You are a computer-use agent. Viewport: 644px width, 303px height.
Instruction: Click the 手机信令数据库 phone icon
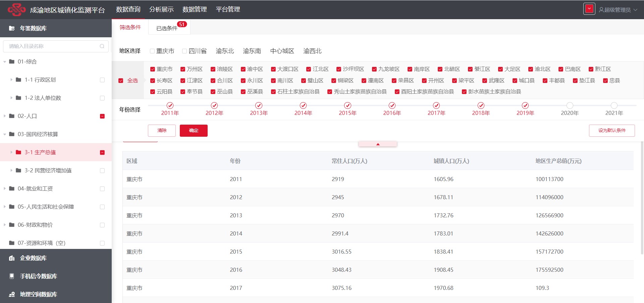12,276
